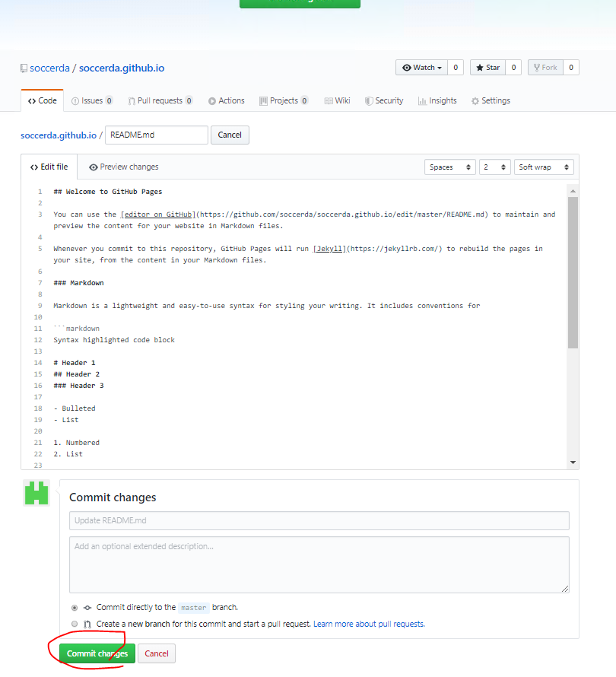
Task: Click the '- Bulleted' editor line
Action: [x=75, y=408]
